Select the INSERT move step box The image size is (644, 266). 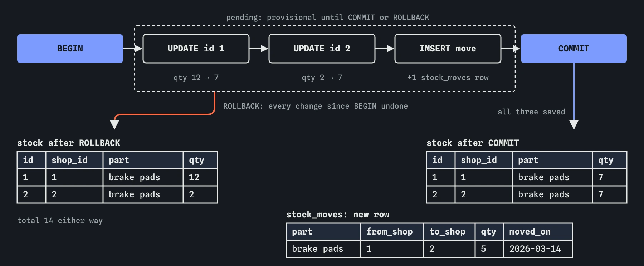click(x=448, y=49)
